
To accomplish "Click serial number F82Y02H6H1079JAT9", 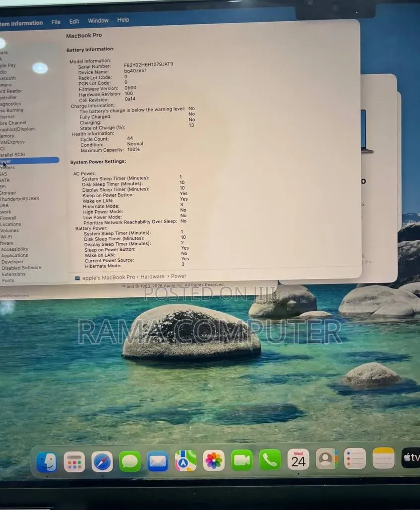I will pyautogui.click(x=148, y=64).
